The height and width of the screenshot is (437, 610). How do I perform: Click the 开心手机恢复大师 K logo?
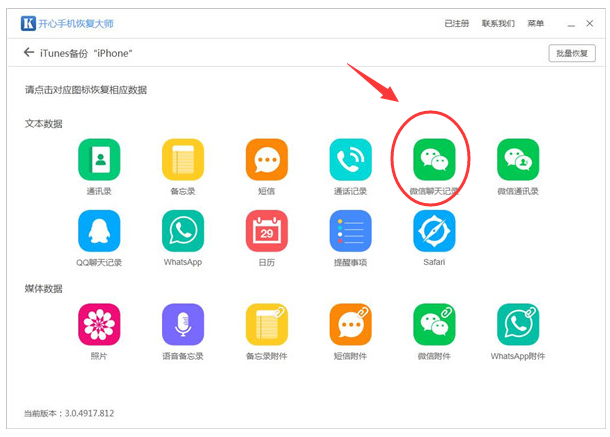[x=28, y=23]
